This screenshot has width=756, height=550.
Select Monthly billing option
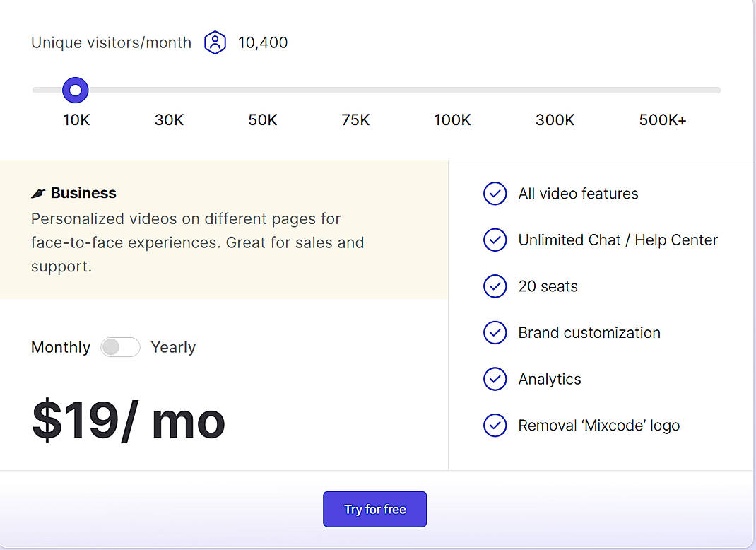[61, 347]
